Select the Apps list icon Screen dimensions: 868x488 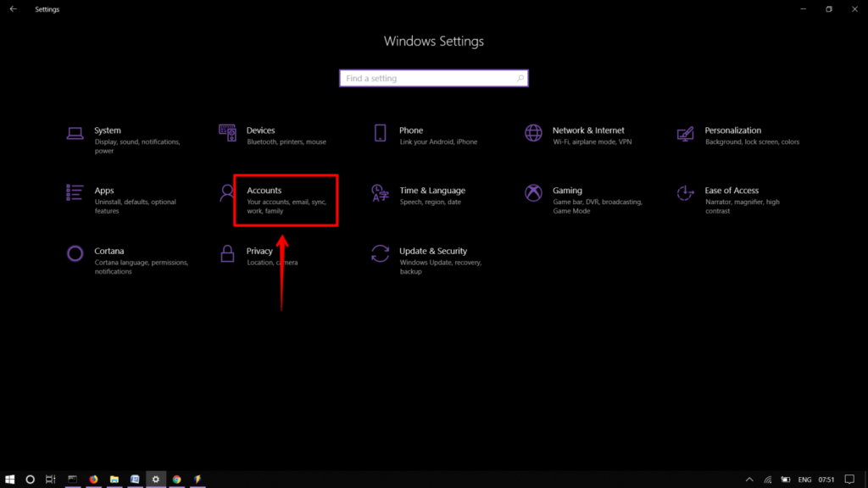tap(75, 192)
